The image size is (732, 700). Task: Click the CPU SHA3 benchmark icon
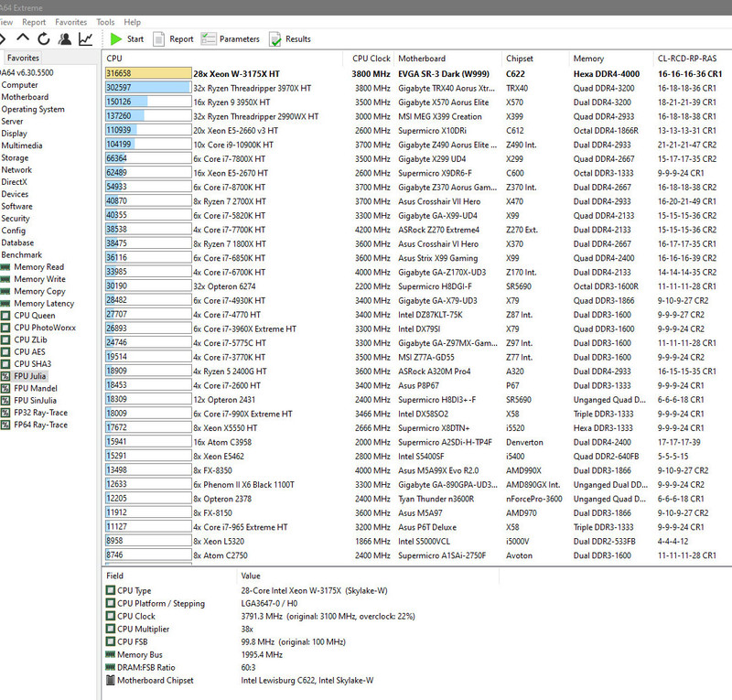click(x=5, y=364)
